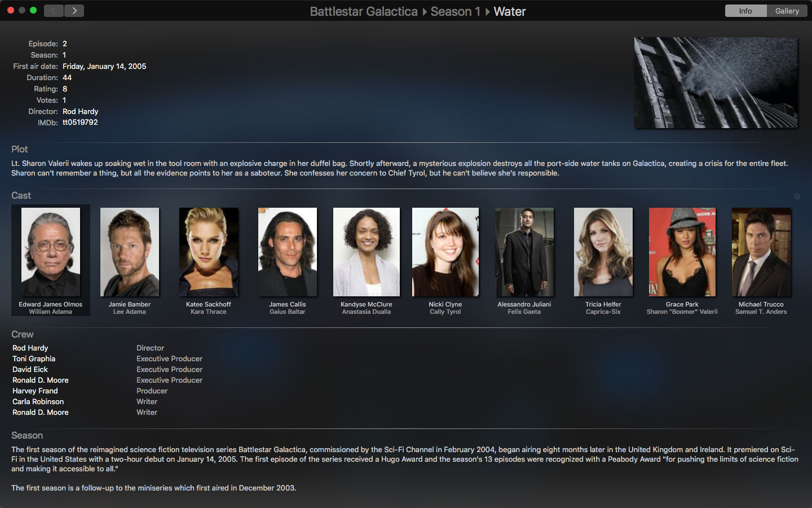Click the Caprica-Six character name
Screen dimensions: 812x508
click(603, 312)
